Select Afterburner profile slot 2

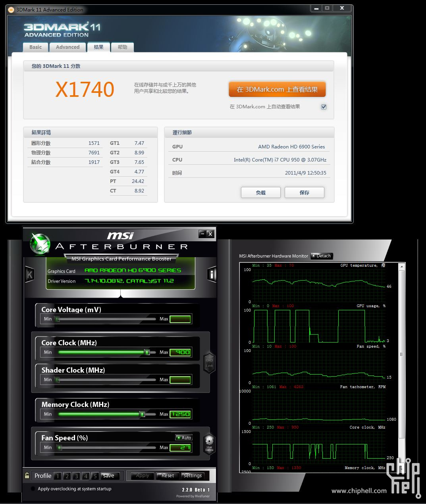67,476
